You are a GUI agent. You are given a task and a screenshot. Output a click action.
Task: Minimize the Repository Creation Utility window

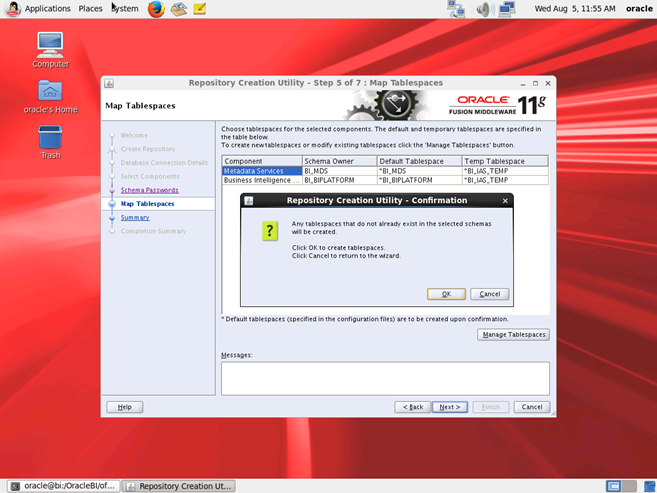(523, 84)
